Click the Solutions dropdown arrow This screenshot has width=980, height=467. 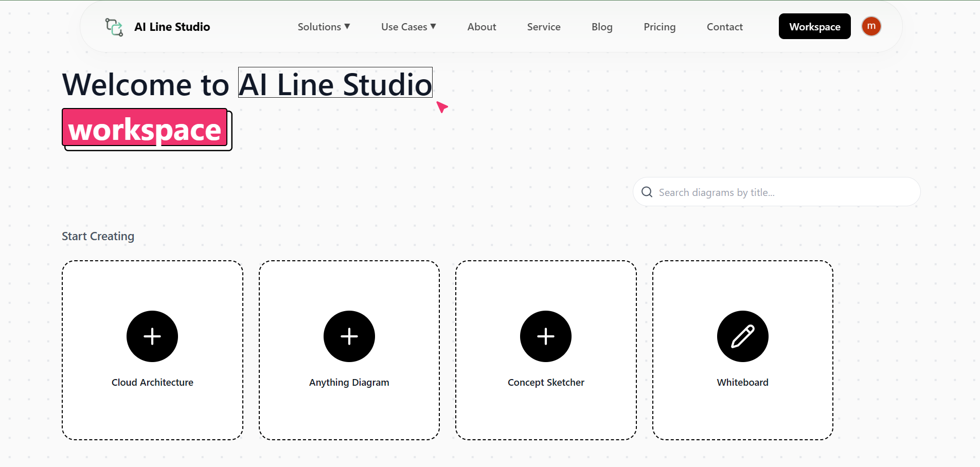348,26
